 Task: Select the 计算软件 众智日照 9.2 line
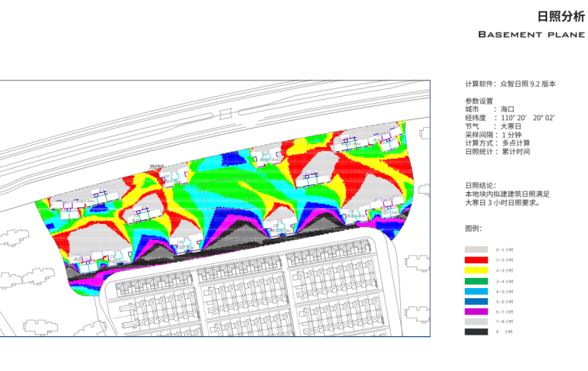(510, 84)
